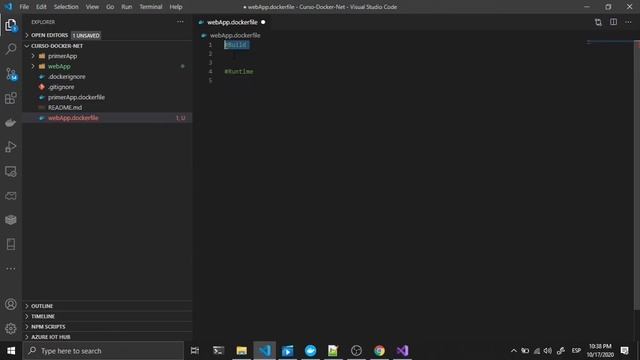Open the Extensions view icon
This screenshot has height=360, width=640.
pyautogui.click(x=11, y=98)
